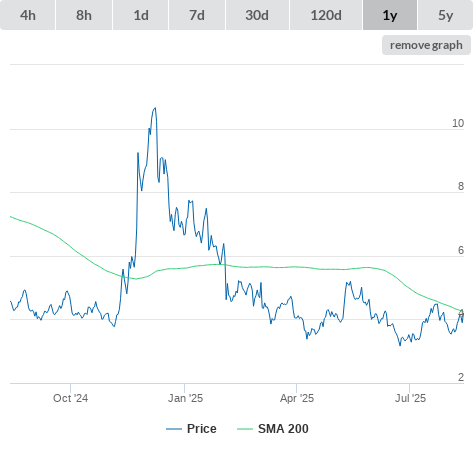Open the 120d chart view
Screen dimensions: 474x455
click(326, 15)
